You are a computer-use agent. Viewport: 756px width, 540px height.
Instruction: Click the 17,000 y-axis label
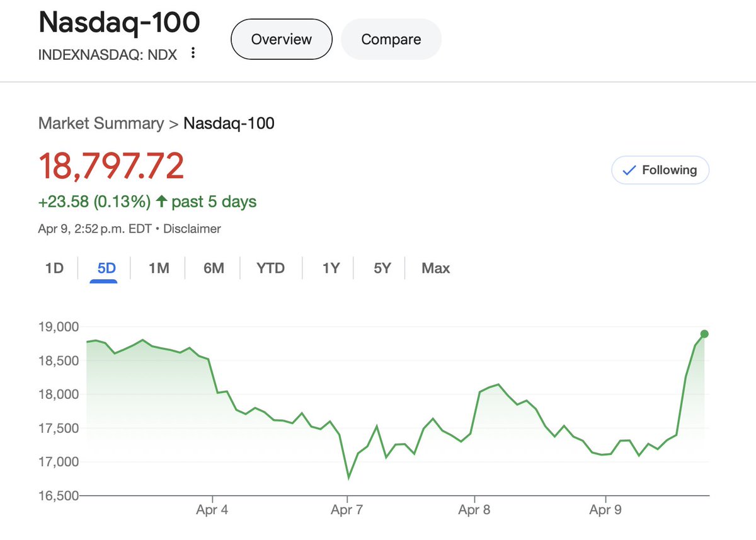58,462
